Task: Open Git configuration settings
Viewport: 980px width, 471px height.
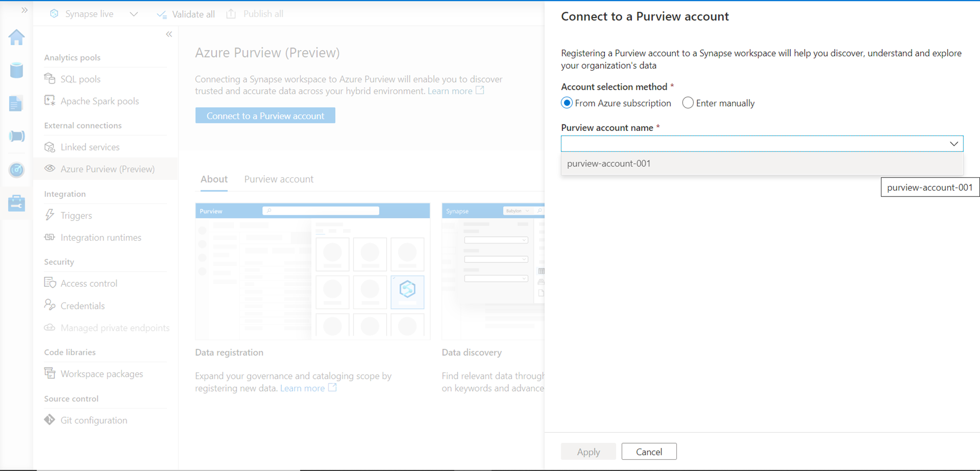Action: click(94, 421)
